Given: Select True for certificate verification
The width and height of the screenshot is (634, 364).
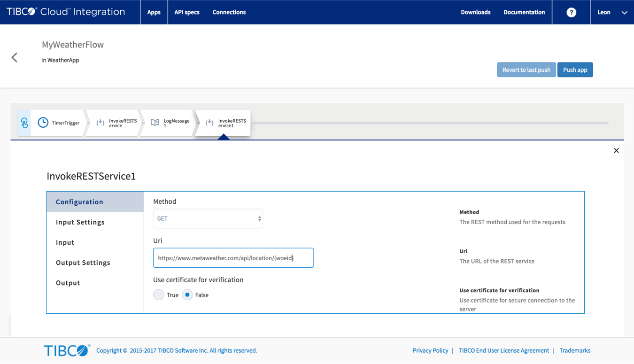Looking at the screenshot, I should pos(159,295).
